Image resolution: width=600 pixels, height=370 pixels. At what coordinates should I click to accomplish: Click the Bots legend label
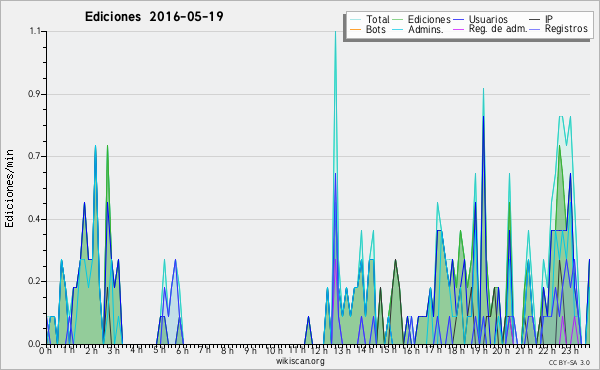[375, 29]
